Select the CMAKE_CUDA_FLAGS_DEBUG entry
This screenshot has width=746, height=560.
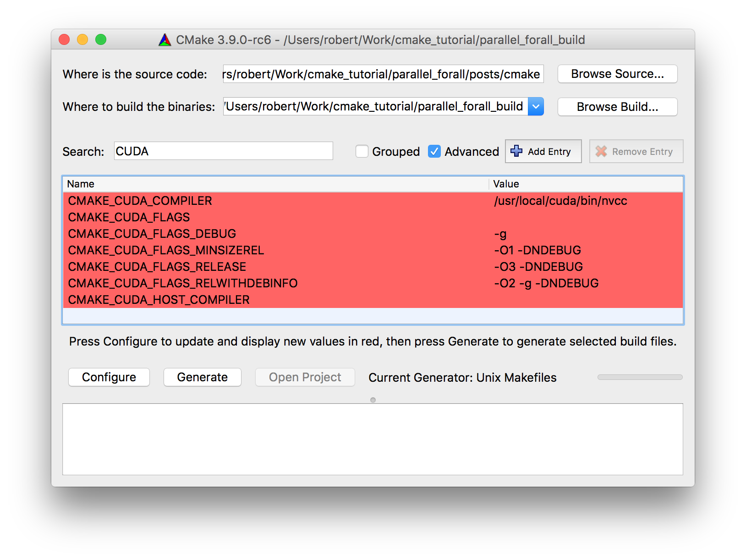[x=183, y=234]
